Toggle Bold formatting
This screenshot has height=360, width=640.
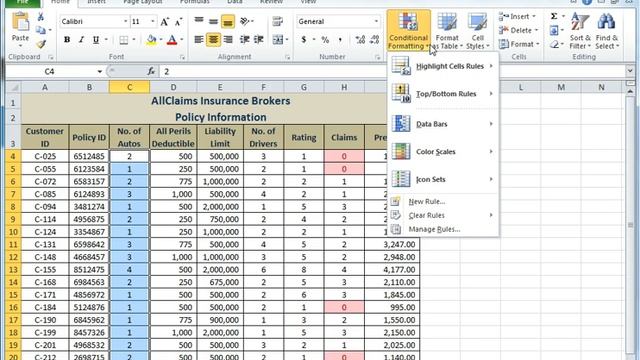67,40
